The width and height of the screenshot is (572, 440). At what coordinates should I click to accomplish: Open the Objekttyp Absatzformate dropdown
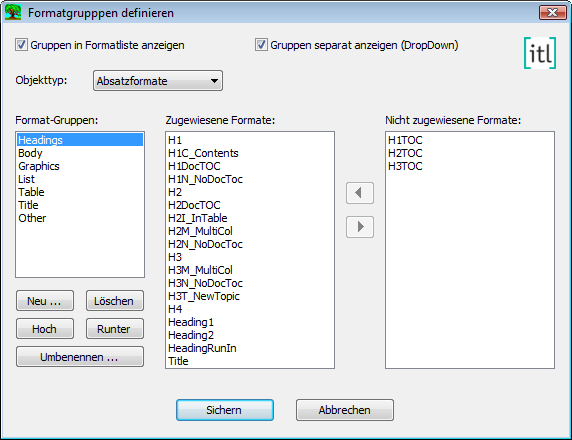pyautogui.click(x=158, y=81)
